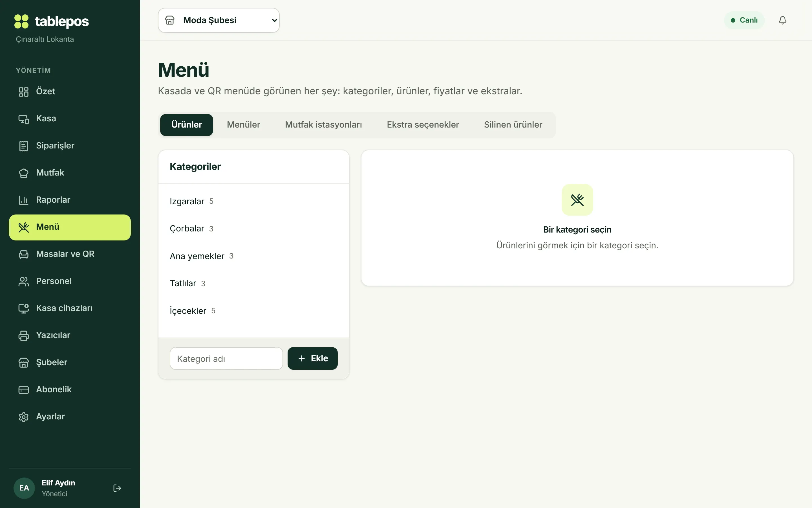Screen dimensions: 812x508
Task: Open Kasa cihazları monitor icon
Action: [x=23, y=309]
